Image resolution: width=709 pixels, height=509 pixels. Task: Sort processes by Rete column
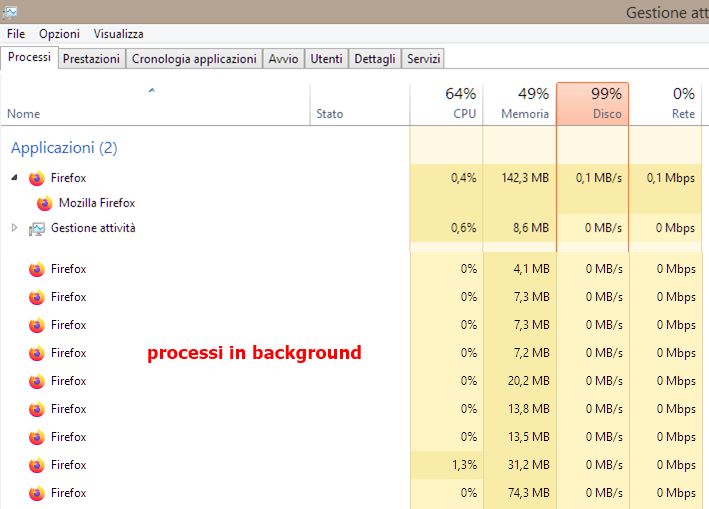coord(666,104)
